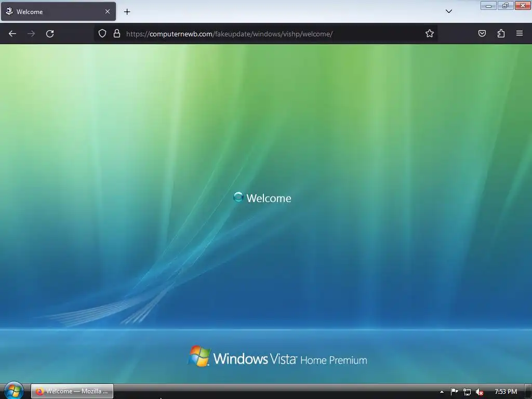Screen dimensions: 532x399
Task: Click the Windows Vista flag logo
Action: (x=199, y=356)
